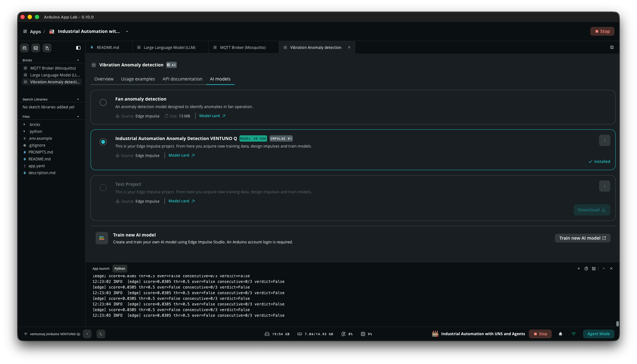
Task: Close the console panel with the X icon
Action: (x=611, y=268)
